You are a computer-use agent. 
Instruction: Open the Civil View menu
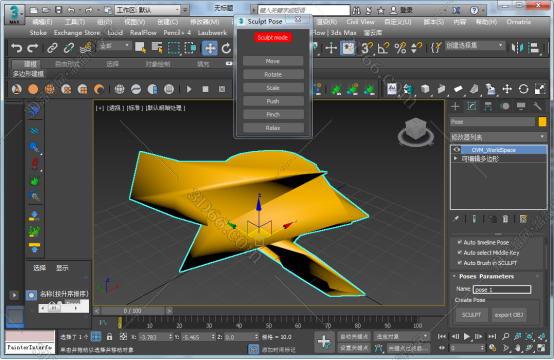pos(360,22)
